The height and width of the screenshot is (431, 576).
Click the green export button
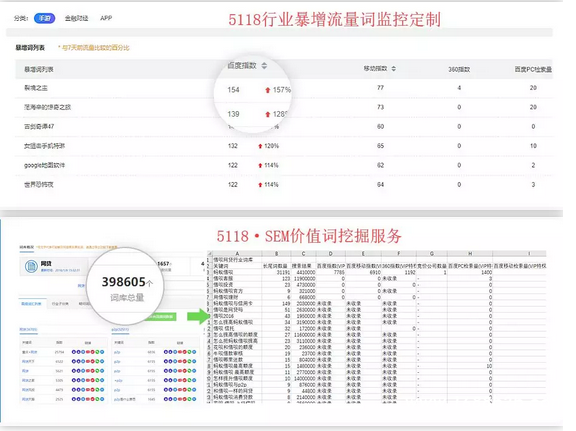coord(161,317)
